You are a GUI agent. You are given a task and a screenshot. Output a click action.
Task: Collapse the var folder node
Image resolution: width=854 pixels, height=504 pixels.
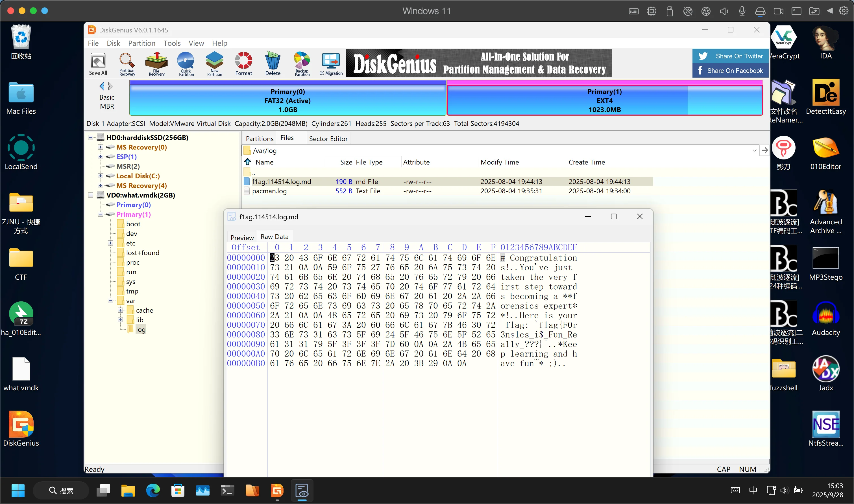(110, 301)
